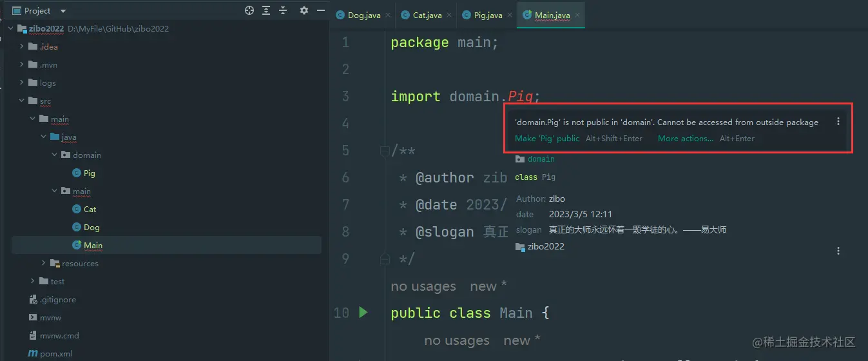
Task: Expand the logs folder
Action: click(22, 83)
